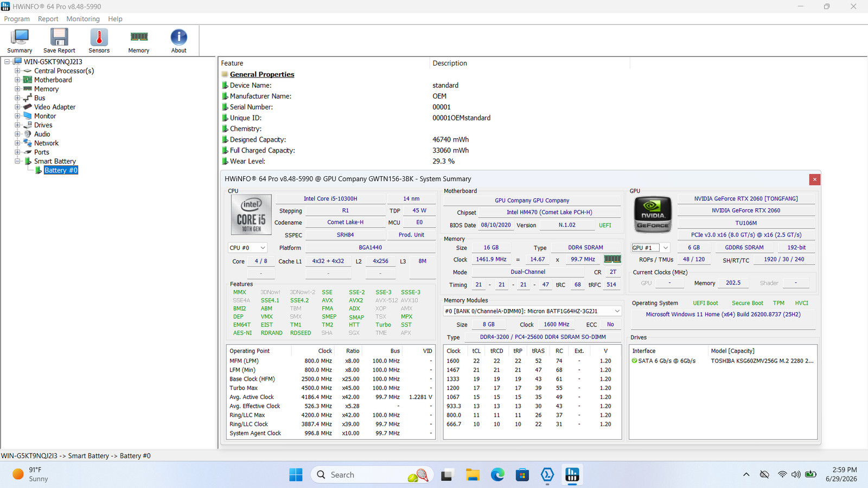Expand the Memory tree node
The width and height of the screenshot is (868, 488).
pyautogui.click(x=17, y=89)
